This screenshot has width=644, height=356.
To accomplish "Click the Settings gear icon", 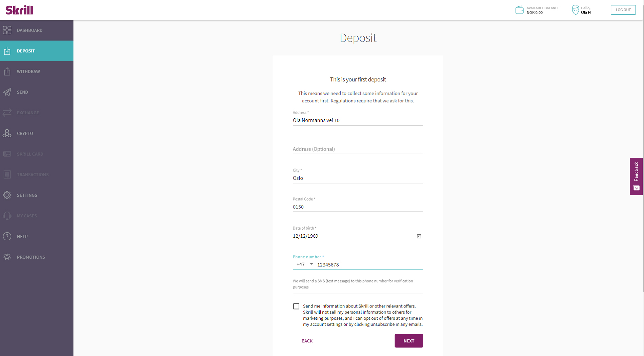I will 7,195.
